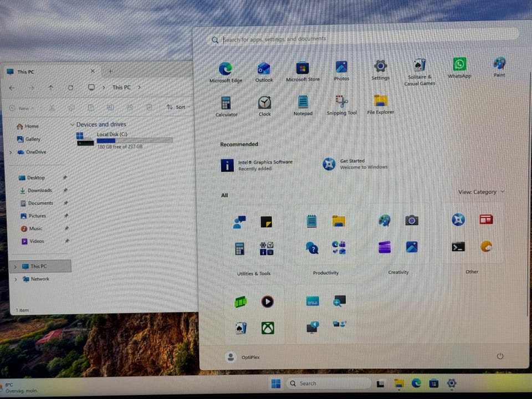Open Snipping Tool
The image size is (532, 399).
point(341,105)
